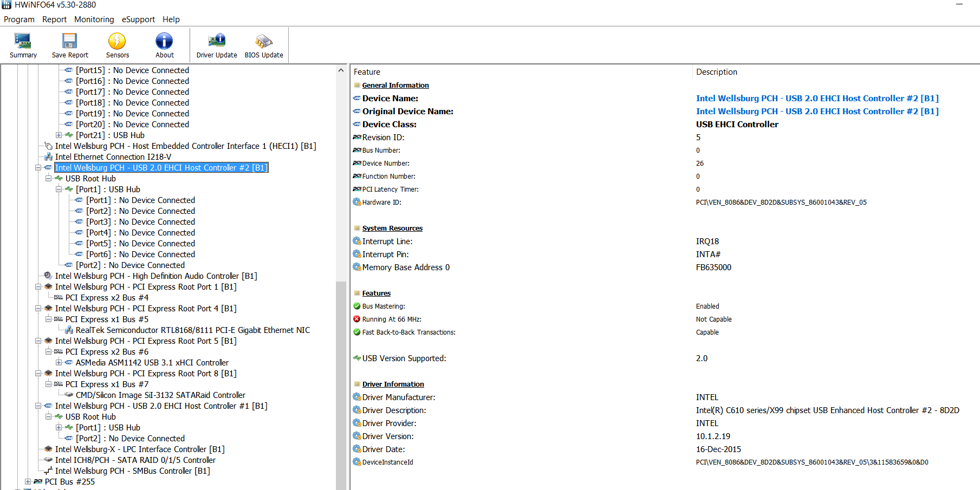Click the Device Name link value
The width and height of the screenshot is (980, 490).
coord(817,98)
